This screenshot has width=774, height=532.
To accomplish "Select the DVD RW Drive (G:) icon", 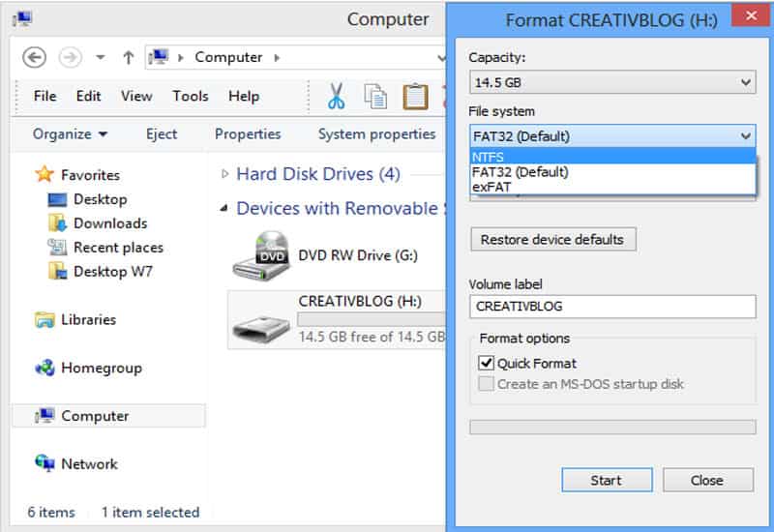I will click(x=257, y=255).
